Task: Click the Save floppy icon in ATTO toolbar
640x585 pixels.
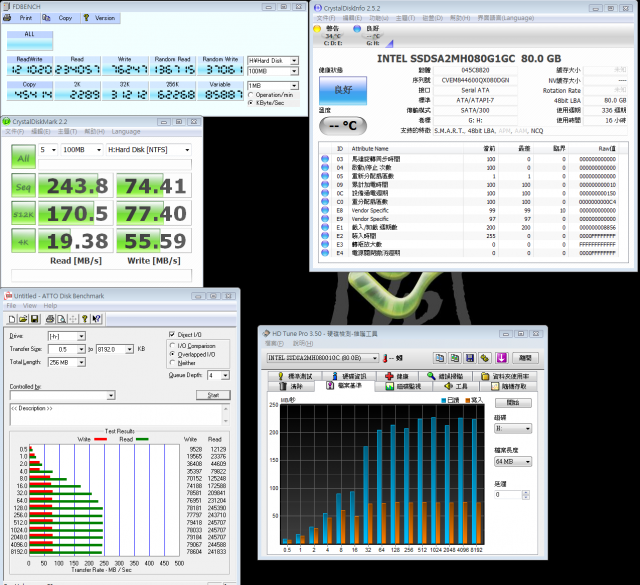Action: [35, 319]
